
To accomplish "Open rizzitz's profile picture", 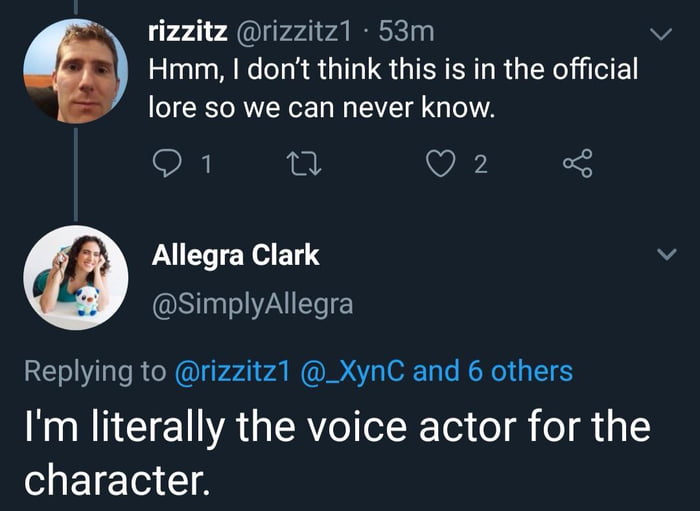I will [x=75, y=71].
